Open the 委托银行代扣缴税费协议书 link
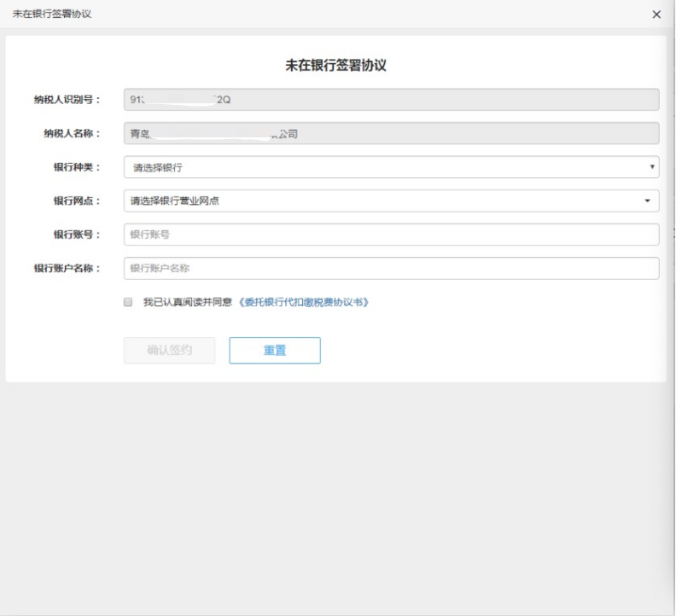 [303, 302]
